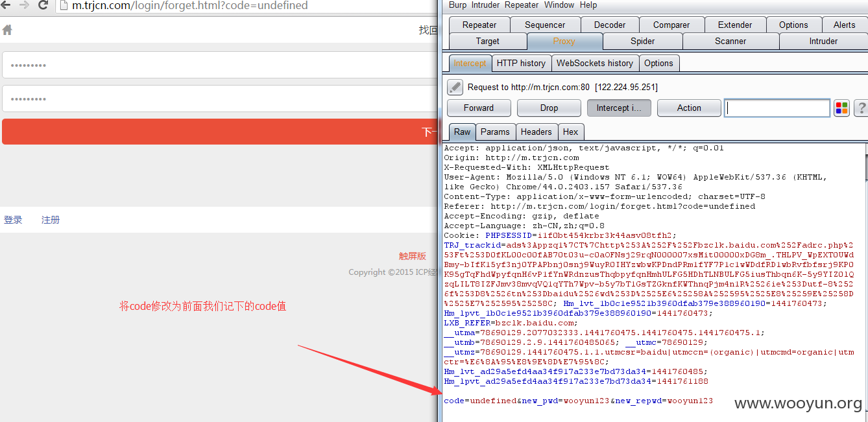Click the red next-step button
This screenshot has width=868, height=422.
point(220,132)
